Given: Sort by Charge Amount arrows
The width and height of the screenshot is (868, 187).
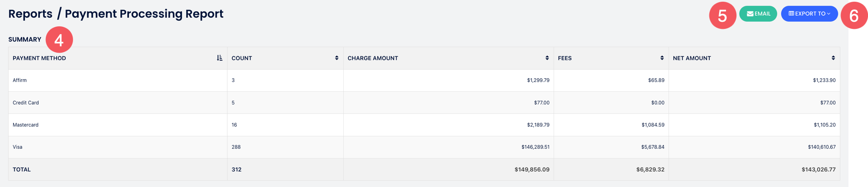Looking at the screenshot, I should [x=547, y=58].
